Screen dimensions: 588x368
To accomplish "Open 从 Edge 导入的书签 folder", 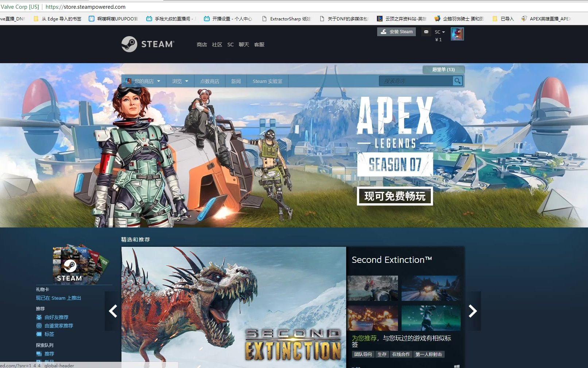I will tap(57, 19).
